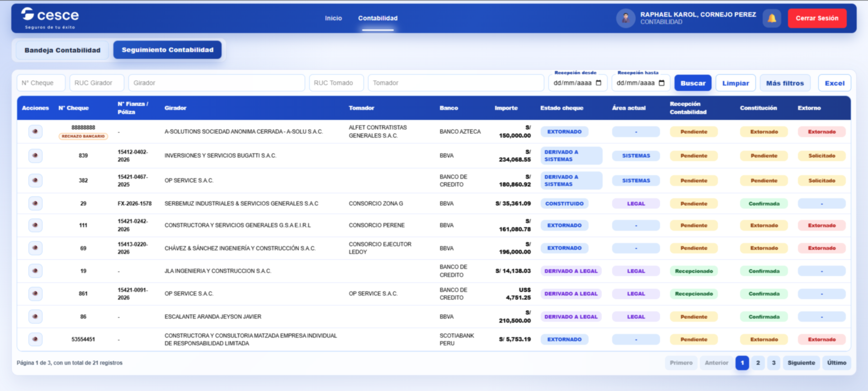This screenshot has height=391, width=868.
Task: Focus the Girador search field
Action: pos(217,83)
